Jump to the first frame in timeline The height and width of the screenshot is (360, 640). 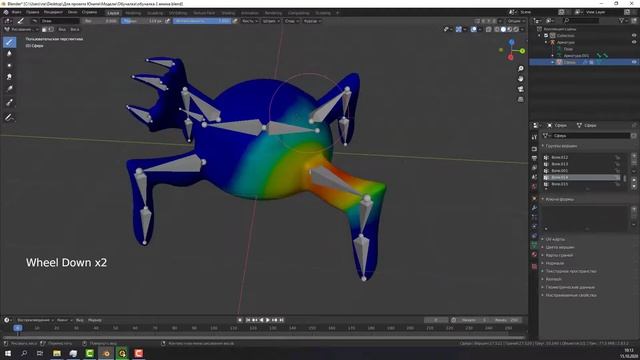[248, 320]
